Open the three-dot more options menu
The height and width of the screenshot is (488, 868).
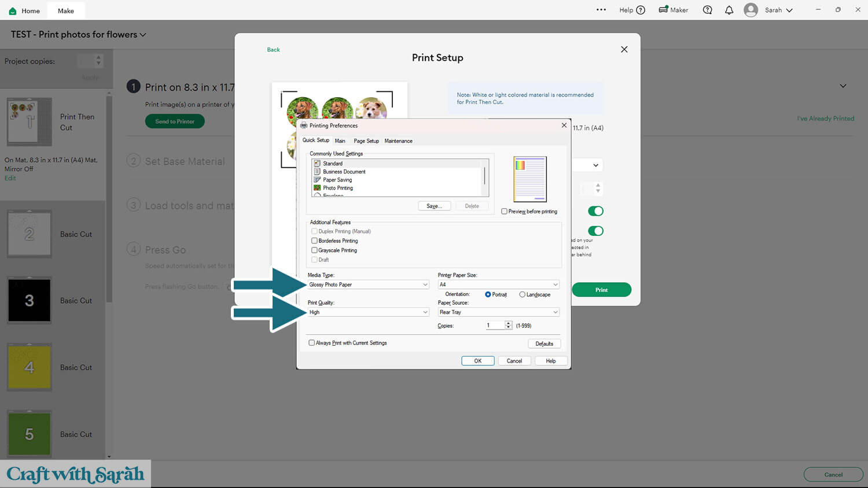(601, 10)
